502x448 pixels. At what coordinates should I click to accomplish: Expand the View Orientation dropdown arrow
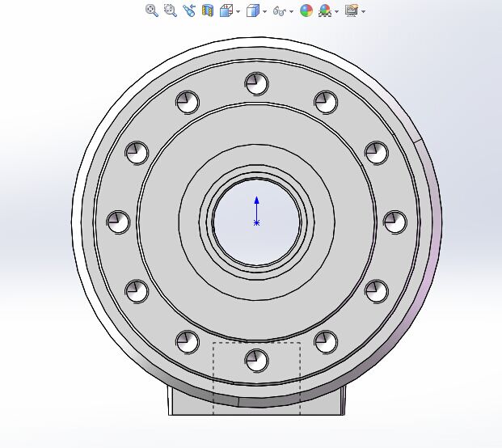point(238,11)
